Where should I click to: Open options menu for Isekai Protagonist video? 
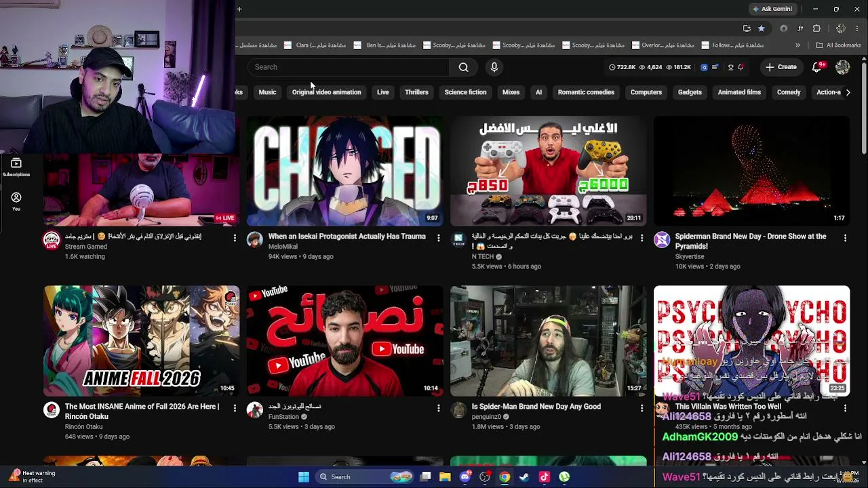tap(438, 238)
